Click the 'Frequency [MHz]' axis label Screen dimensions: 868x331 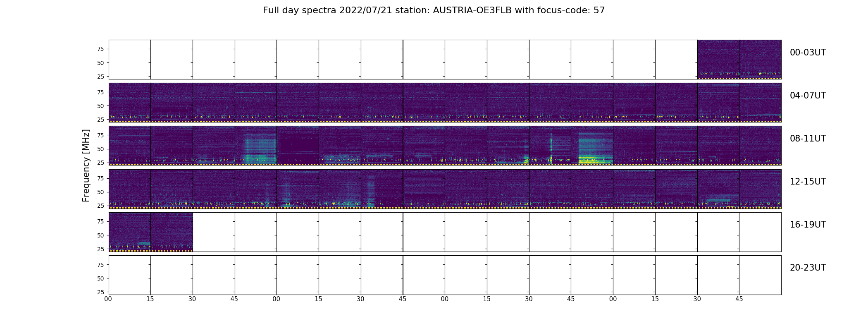[86, 165]
